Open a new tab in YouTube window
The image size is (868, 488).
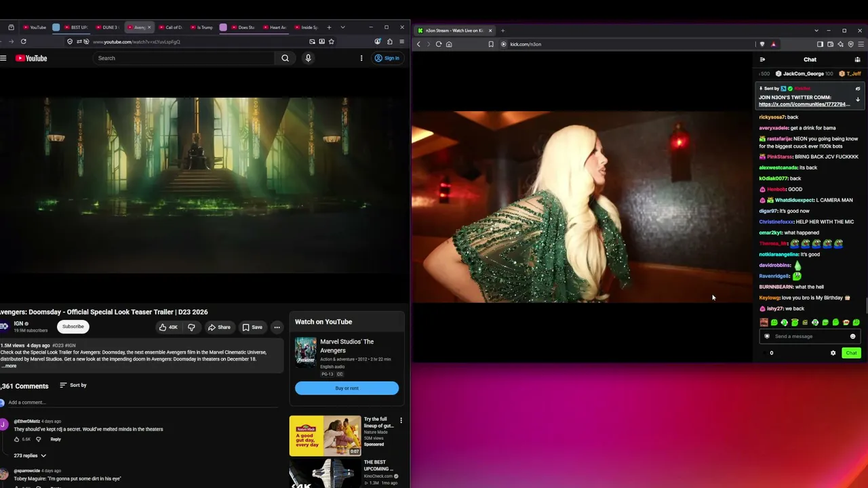click(329, 27)
